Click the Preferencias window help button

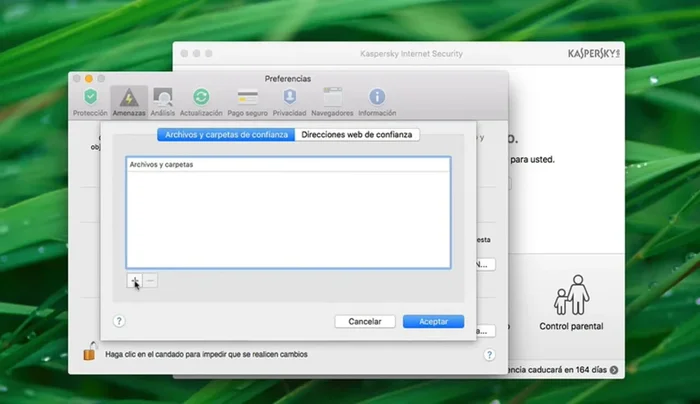pos(489,354)
